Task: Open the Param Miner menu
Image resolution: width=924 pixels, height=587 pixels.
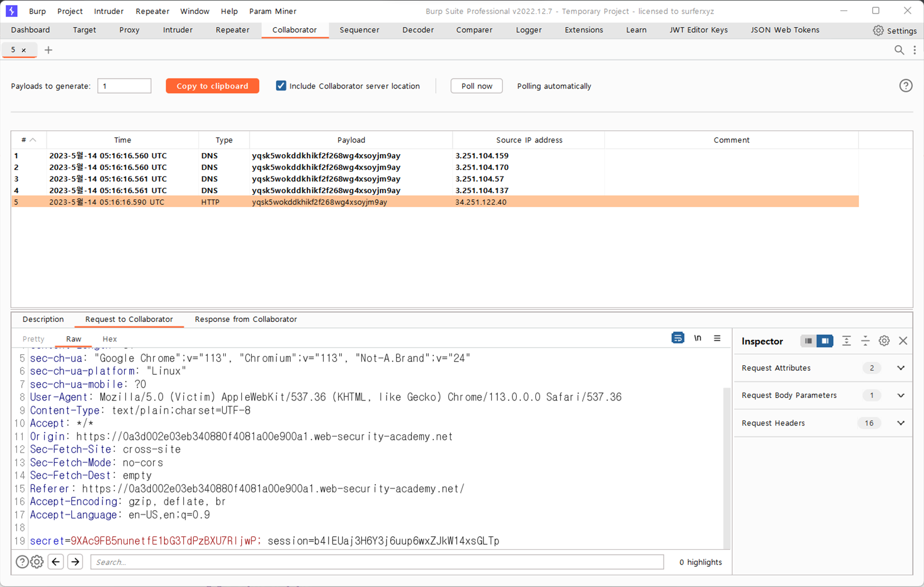Action: point(272,11)
